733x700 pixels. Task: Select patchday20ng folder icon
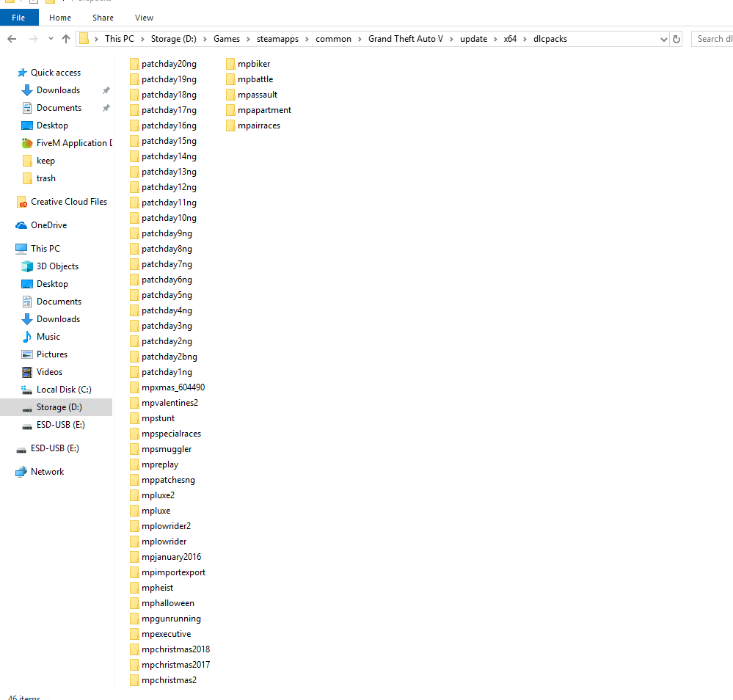click(x=134, y=64)
